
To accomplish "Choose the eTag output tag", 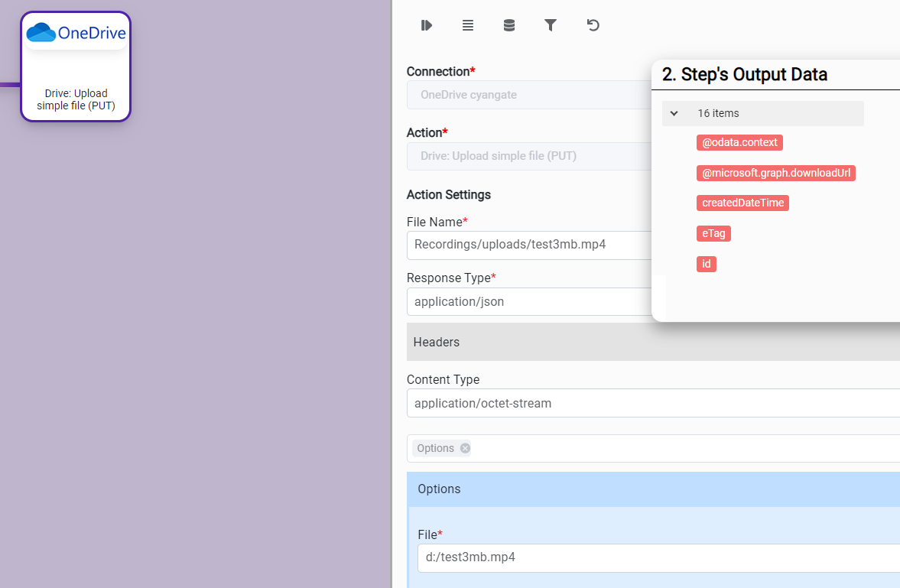I will click(713, 233).
